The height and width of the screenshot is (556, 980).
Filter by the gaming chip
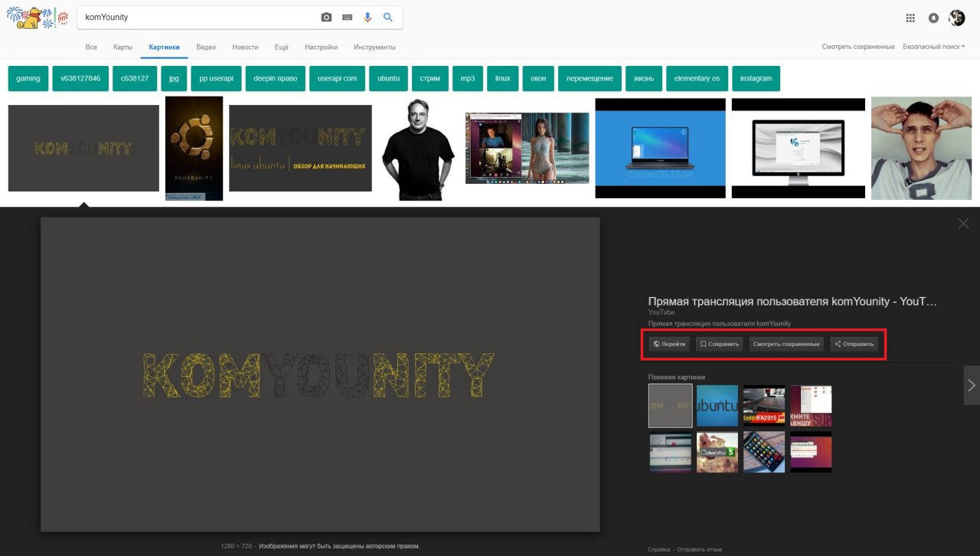click(x=28, y=78)
